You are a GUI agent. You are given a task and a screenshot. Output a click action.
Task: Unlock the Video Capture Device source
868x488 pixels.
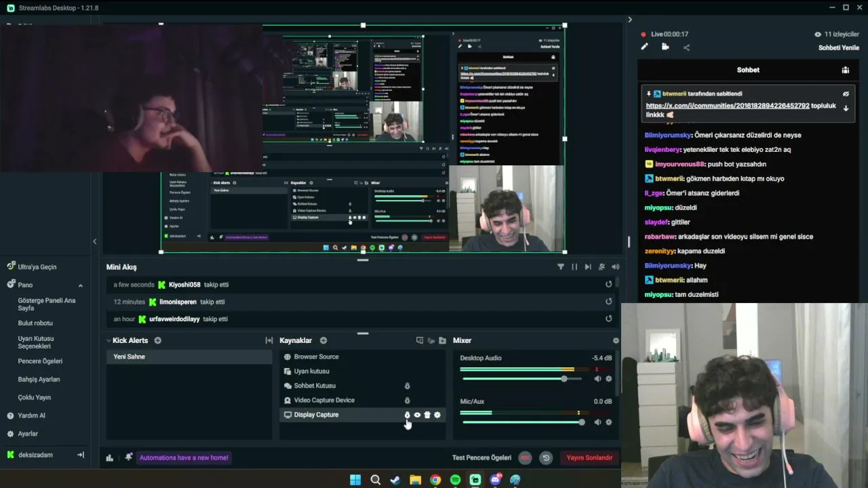click(x=407, y=401)
